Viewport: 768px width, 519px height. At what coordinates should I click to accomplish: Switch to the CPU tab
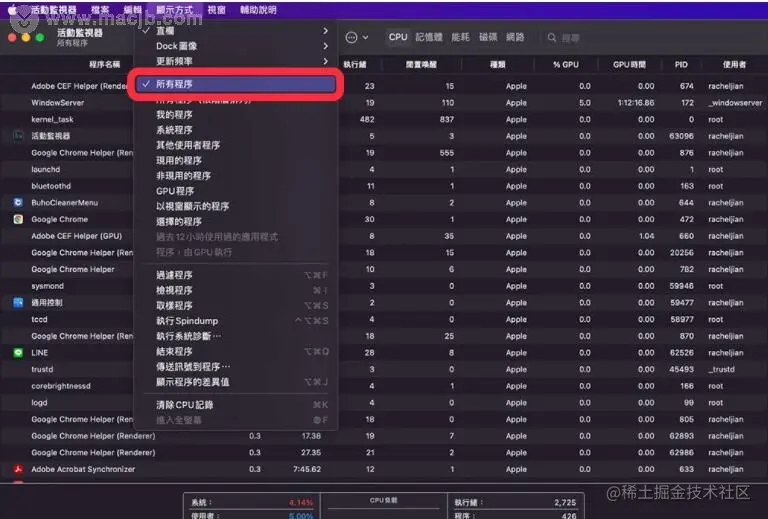(x=398, y=37)
